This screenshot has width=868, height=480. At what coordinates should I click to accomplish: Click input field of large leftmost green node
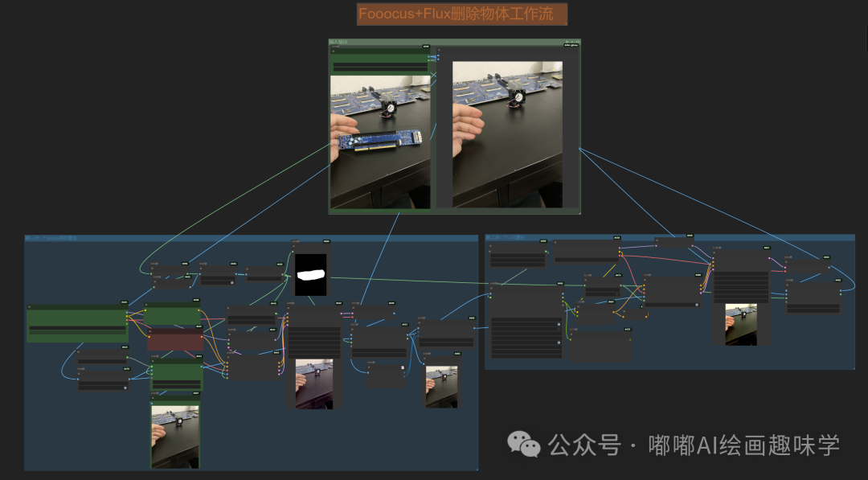tap(77, 328)
